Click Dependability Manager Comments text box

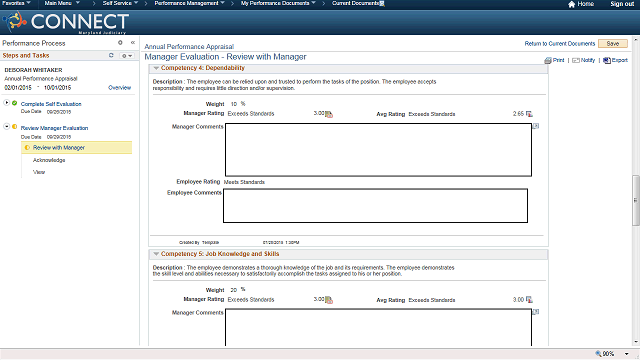[378, 150]
